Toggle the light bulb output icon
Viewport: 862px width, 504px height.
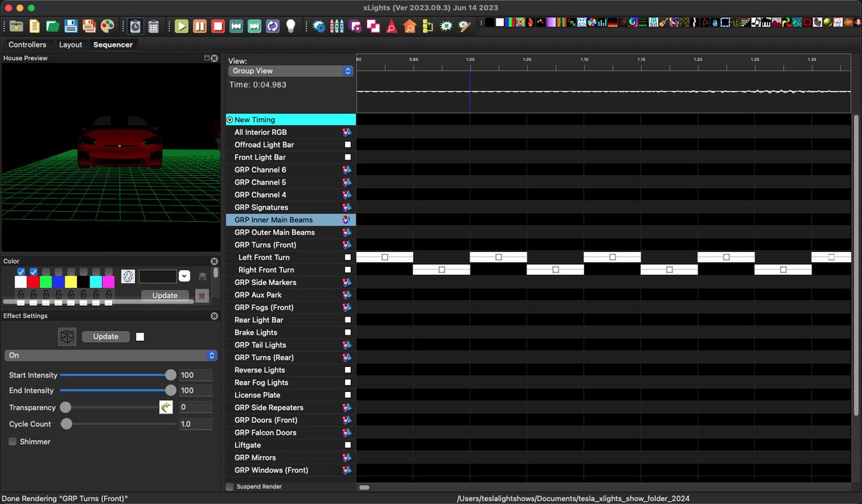291,26
